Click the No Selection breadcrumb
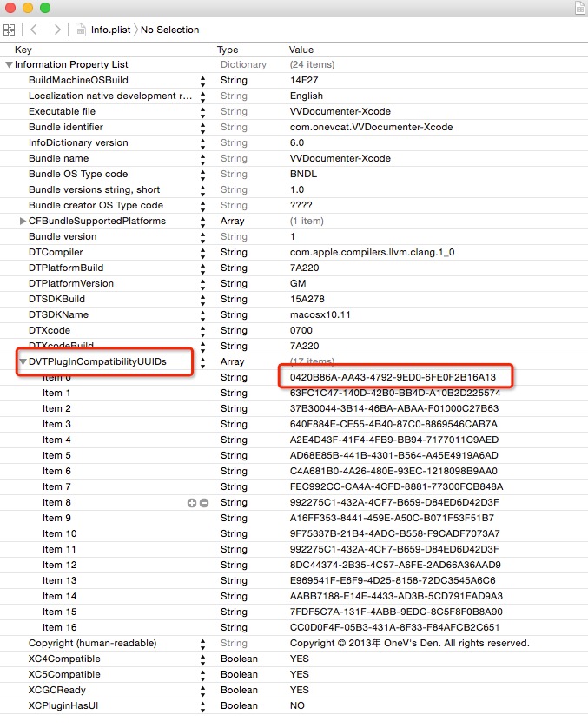The height and width of the screenshot is (728, 588). 170,30
